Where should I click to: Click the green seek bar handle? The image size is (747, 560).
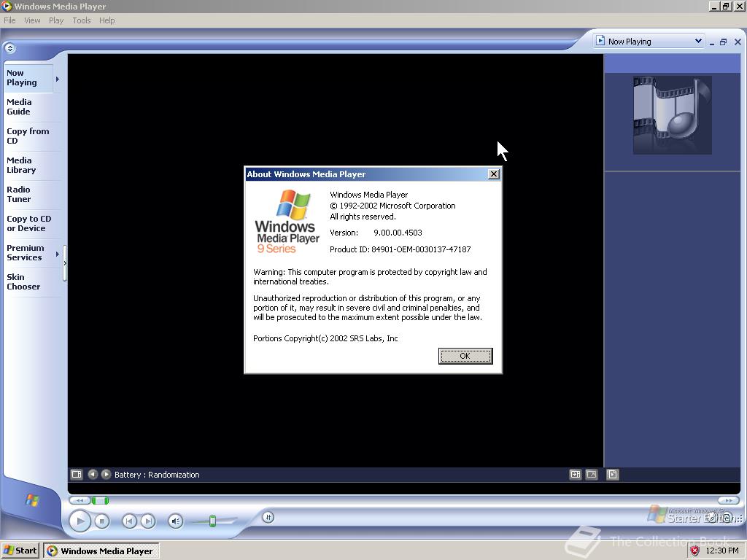click(x=100, y=500)
